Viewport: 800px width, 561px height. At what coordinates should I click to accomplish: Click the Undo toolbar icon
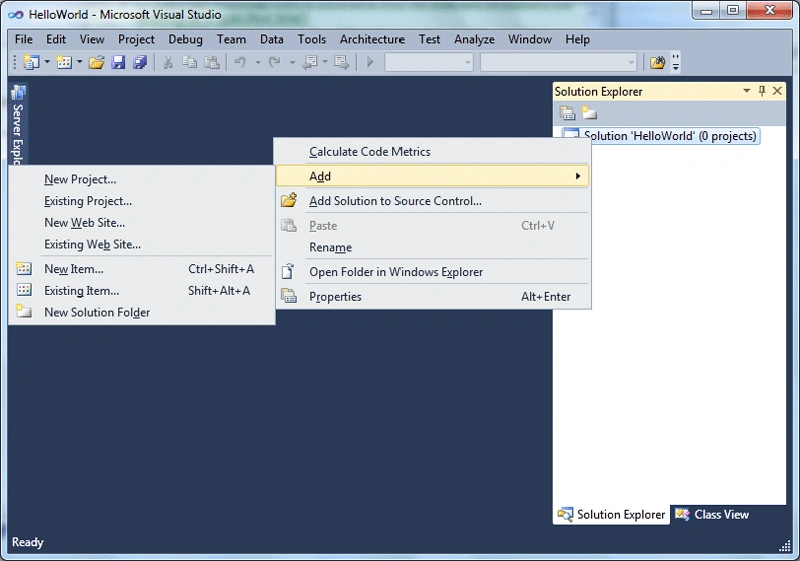coord(240,62)
